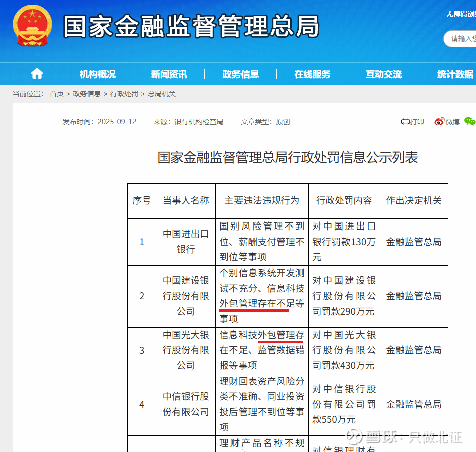Open the 在线服务 menu
Screen dimensions: 476x452
point(312,74)
